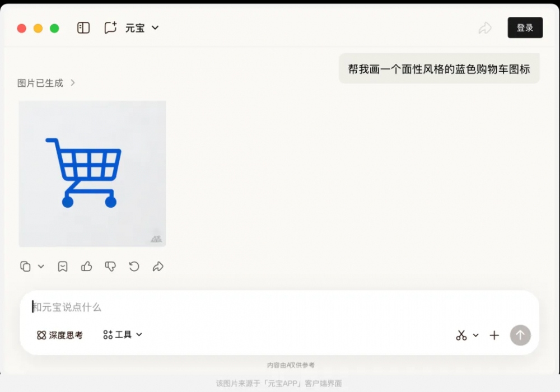This screenshot has height=392, width=560.
Task: Expand the scissors screenshot options arrow
Action: (475, 335)
